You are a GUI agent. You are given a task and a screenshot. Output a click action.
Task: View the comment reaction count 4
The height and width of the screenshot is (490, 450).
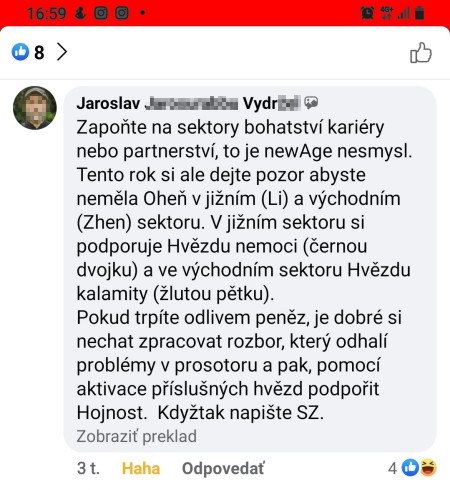pyautogui.click(x=392, y=468)
